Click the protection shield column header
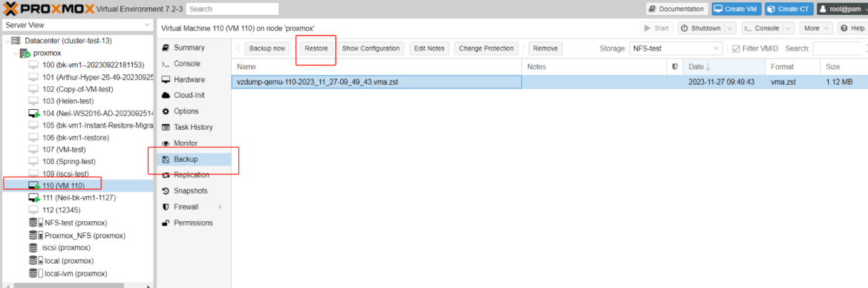 coord(675,67)
